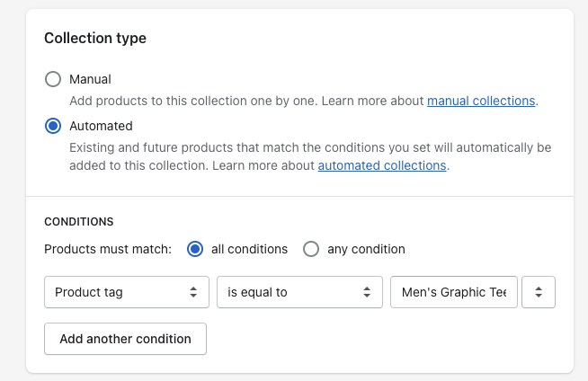Open the 'manual collections' help link
Viewport: 588px width, 381px height.
(481, 101)
